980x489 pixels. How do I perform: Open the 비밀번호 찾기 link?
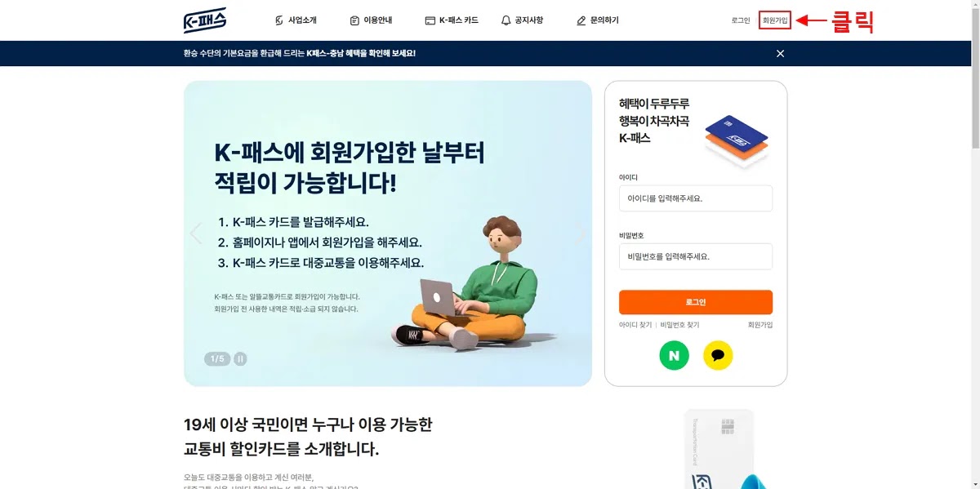[x=679, y=325]
